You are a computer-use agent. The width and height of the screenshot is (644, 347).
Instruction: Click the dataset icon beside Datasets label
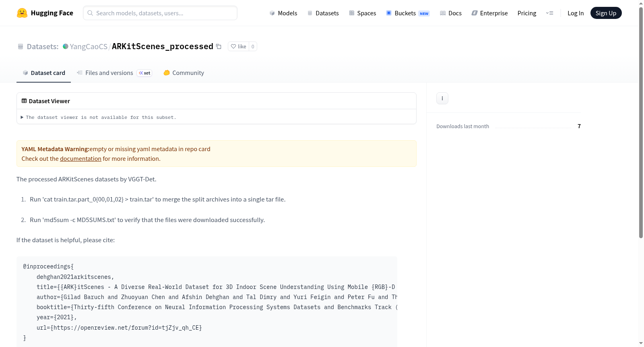[x=21, y=46]
